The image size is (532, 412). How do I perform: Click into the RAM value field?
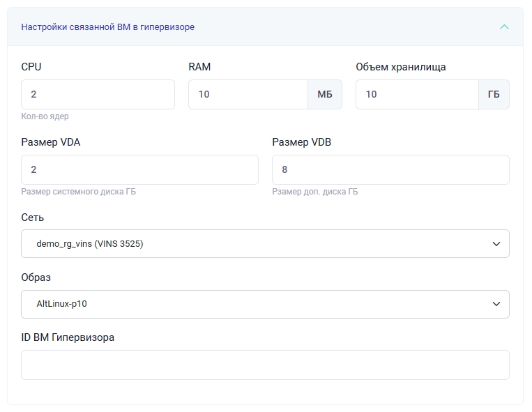pyautogui.click(x=248, y=94)
